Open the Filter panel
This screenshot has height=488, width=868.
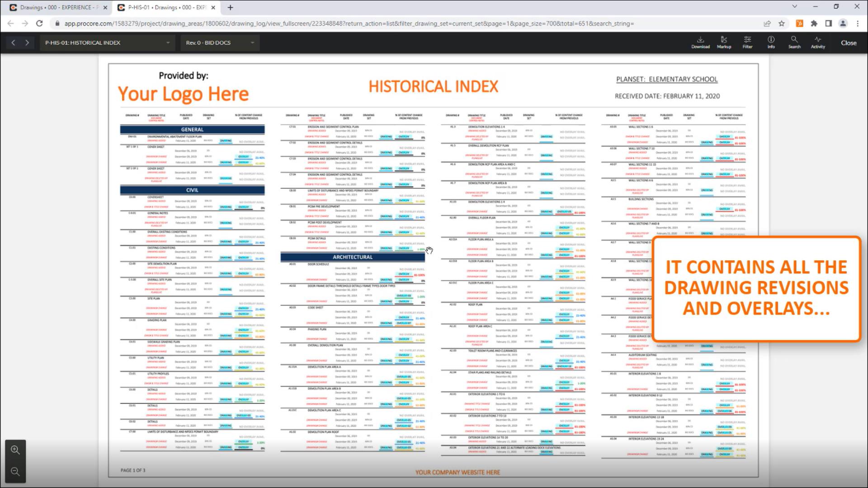pyautogui.click(x=747, y=42)
